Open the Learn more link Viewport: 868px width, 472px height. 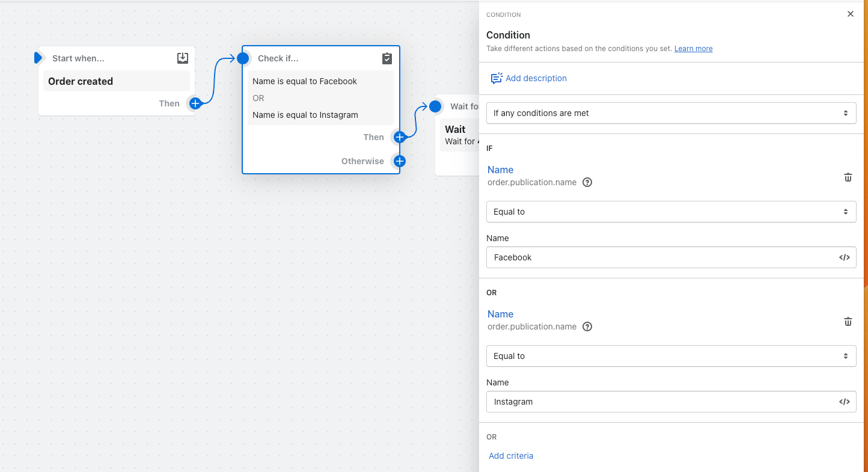693,49
